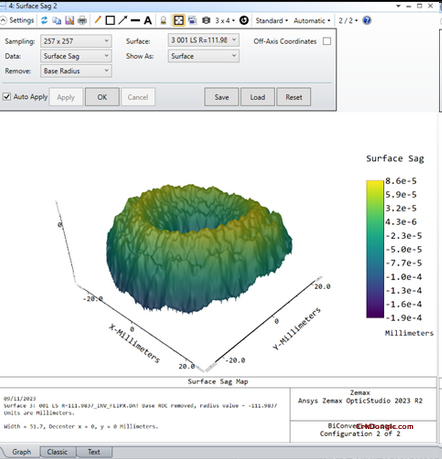Click the clone window icon
This screenshot has width=442, height=459.
[x=192, y=21]
